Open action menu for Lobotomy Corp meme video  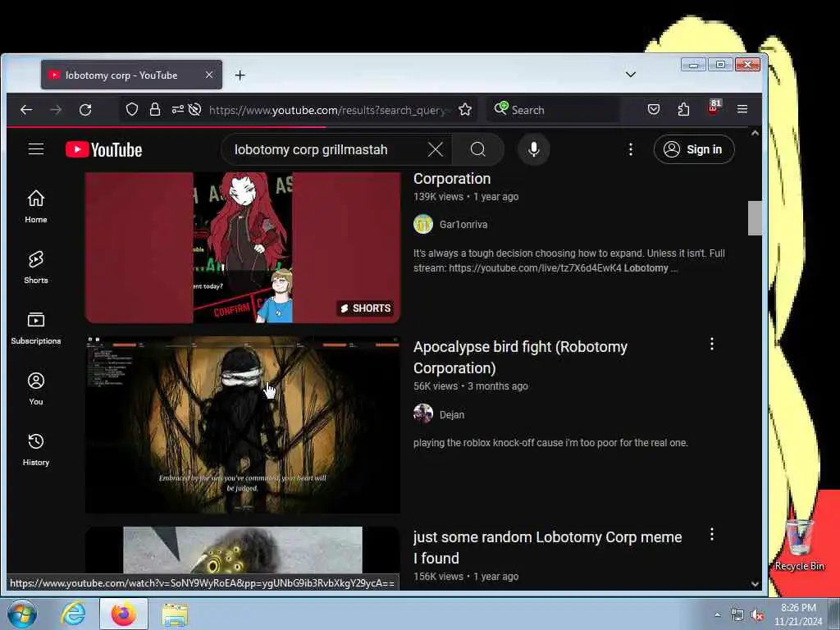click(x=711, y=534)
